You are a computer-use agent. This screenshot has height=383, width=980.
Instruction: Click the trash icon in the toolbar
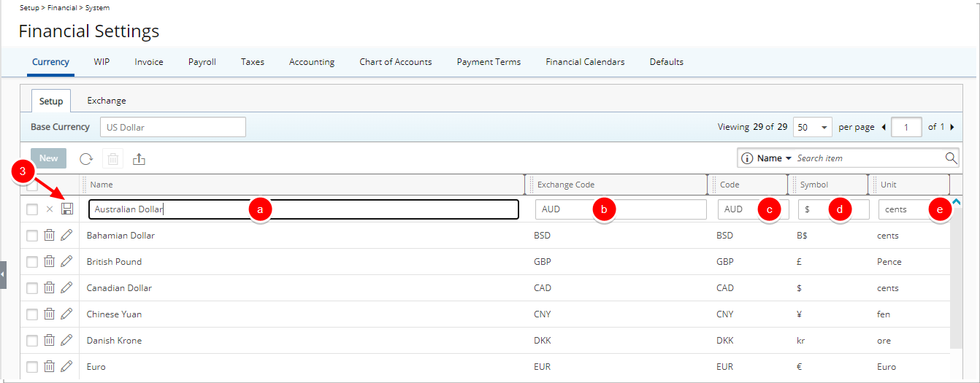point(112,158)
